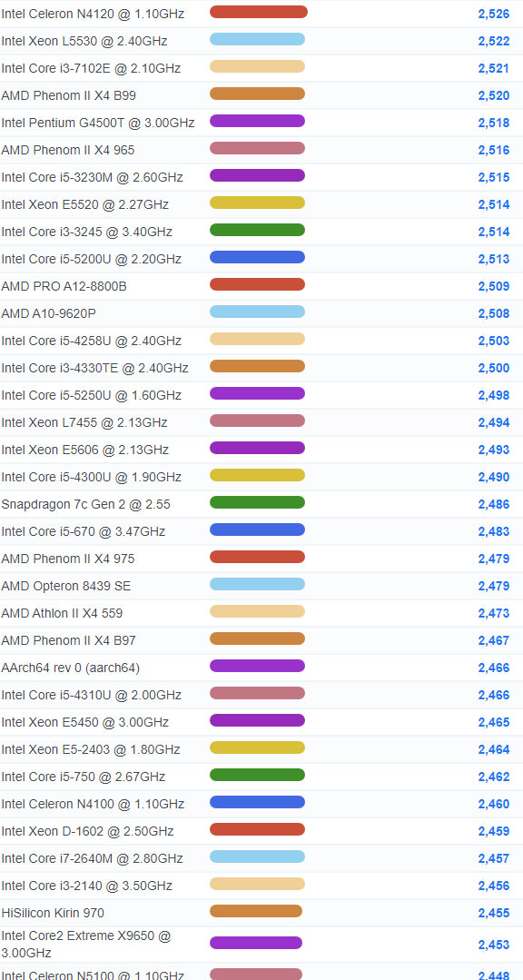Open Intel Xeon E5520 @ 2.27GHz link

pos(85,204)
